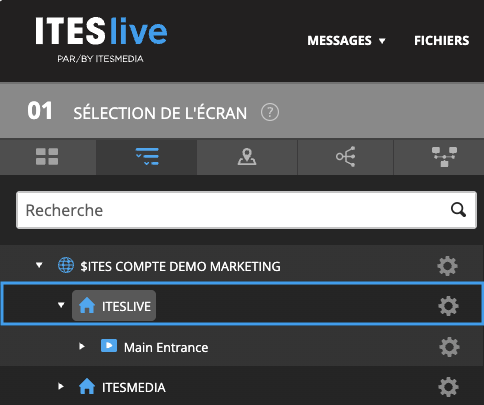Open the map location view icon
The image size is (484, 405).
click(247, 157)
